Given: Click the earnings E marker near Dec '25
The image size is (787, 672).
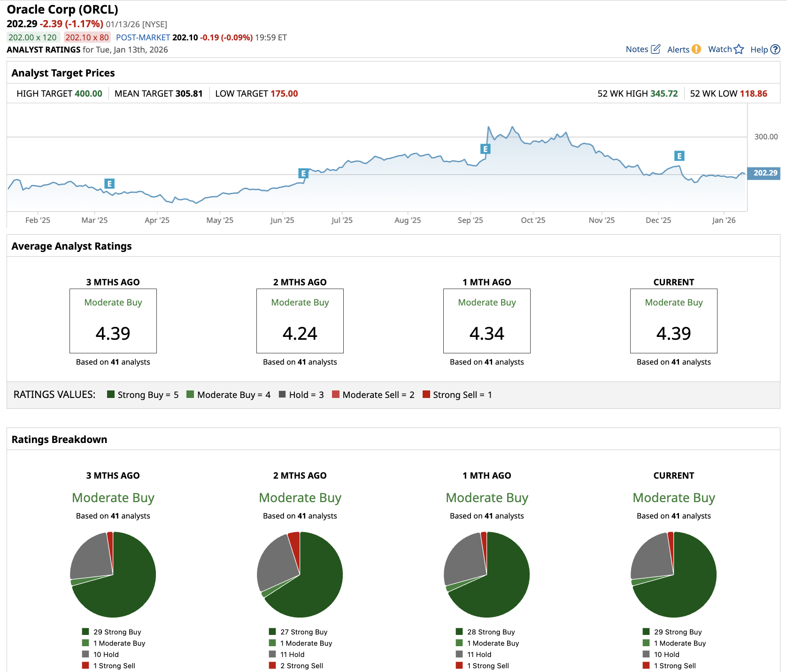Looking at the screenshot, I should [679, 156].
